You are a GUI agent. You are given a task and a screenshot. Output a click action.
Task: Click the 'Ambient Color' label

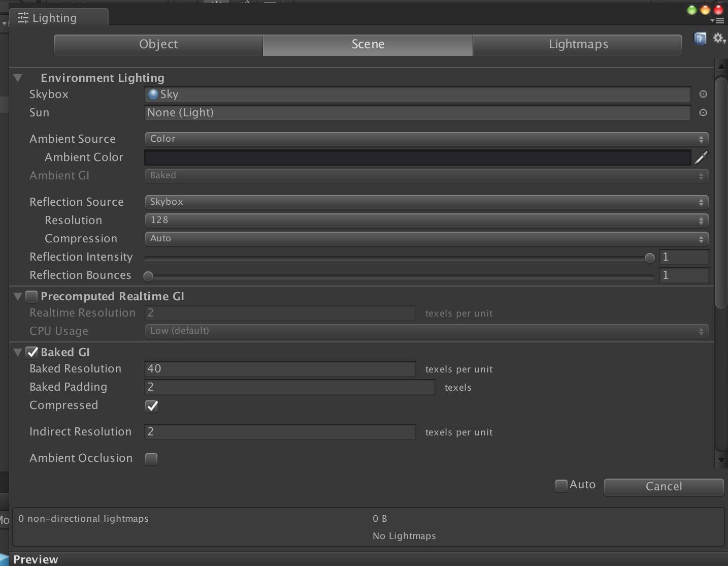(x=84, y=157)
